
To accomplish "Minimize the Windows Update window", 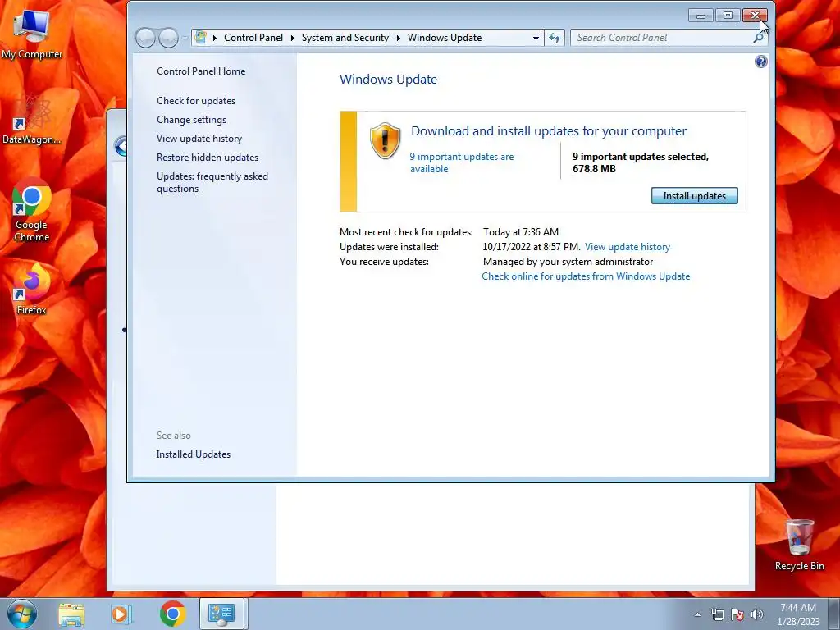I will tap(701, 16).
